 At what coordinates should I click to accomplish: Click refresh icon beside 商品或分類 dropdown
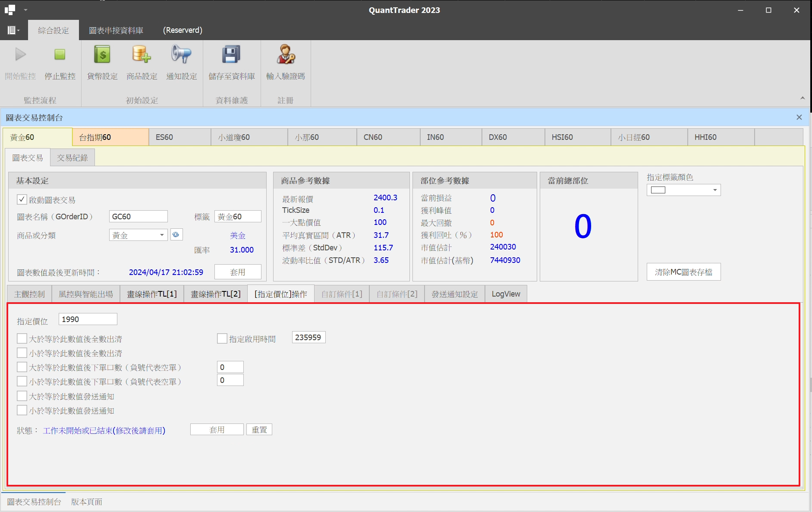[176, 235]
